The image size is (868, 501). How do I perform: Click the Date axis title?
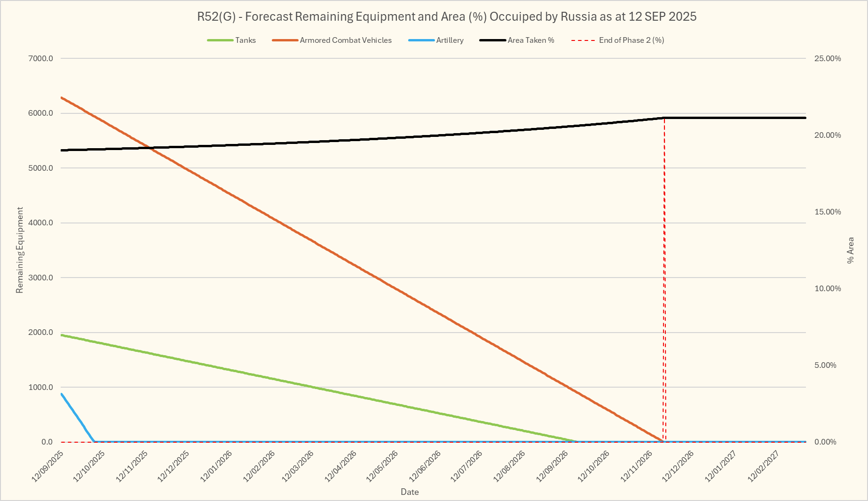point(410,492)
